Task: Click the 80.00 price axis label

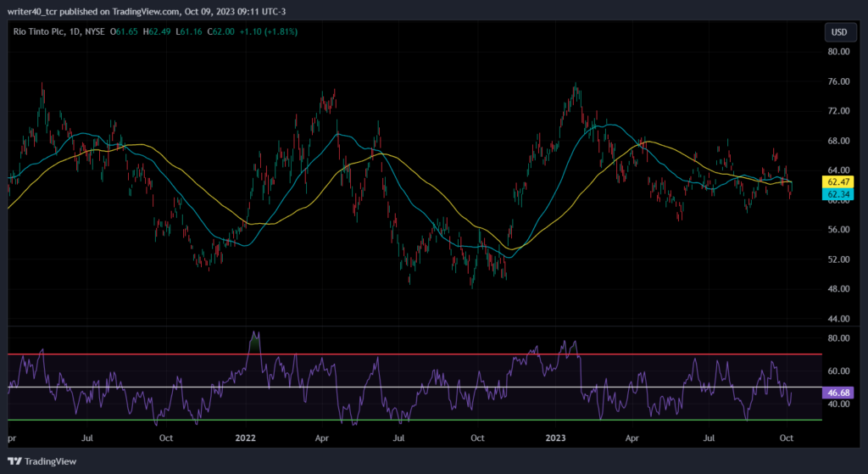Action: [838, 52]
